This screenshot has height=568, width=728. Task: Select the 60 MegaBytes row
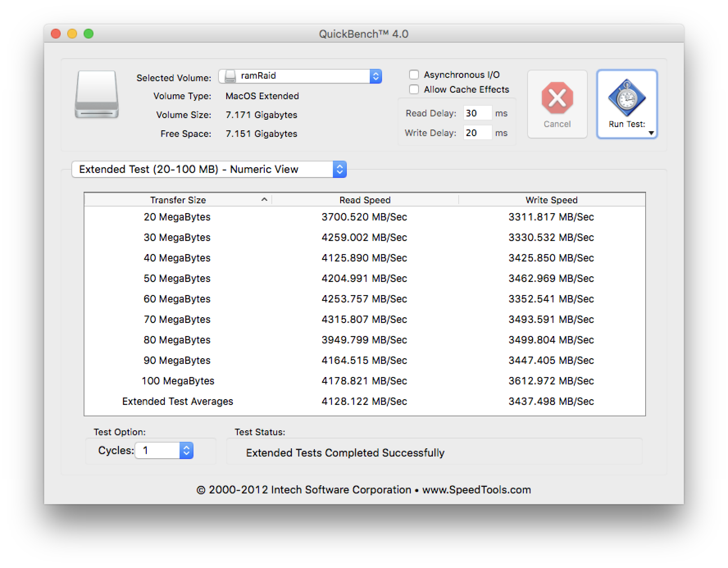[x=365, y=299]
